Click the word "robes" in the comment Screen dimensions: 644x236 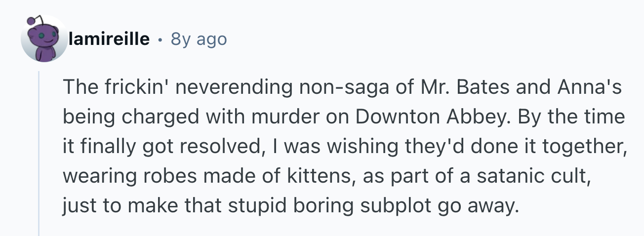coord(165,176)
